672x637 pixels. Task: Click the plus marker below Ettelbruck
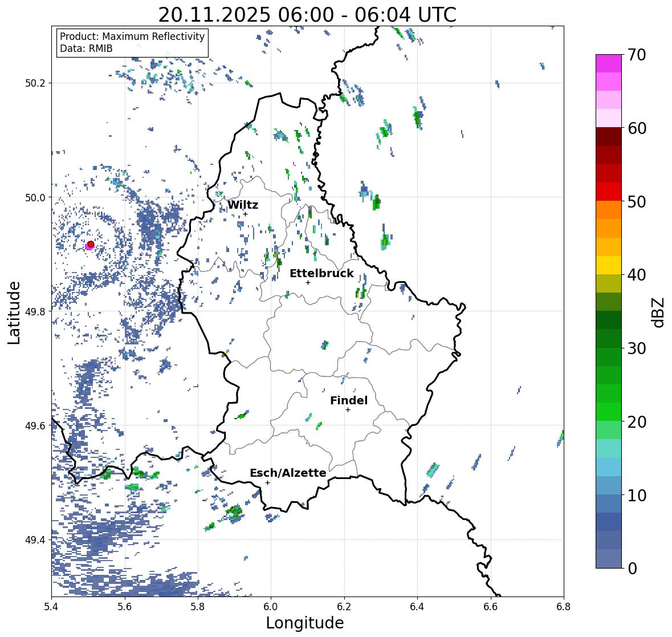pos(308,282)
